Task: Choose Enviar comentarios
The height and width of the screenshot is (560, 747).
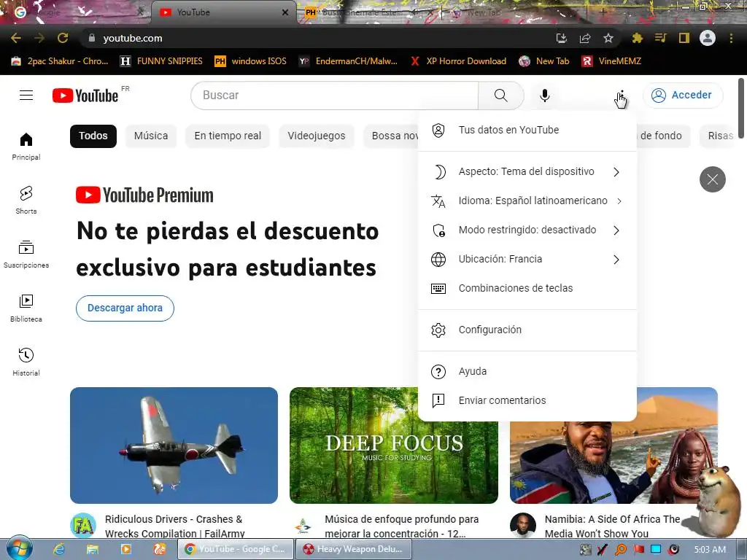Action: (527, 400)
